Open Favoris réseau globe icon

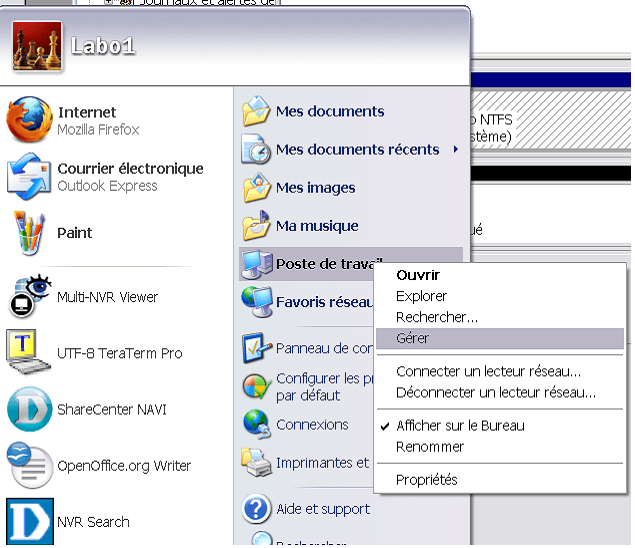(257, 301)
